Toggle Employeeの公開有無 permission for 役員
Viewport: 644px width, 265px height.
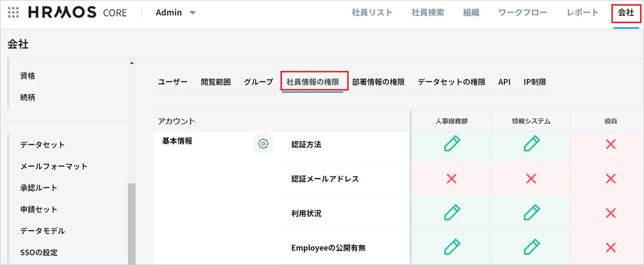tap(610, 247)
